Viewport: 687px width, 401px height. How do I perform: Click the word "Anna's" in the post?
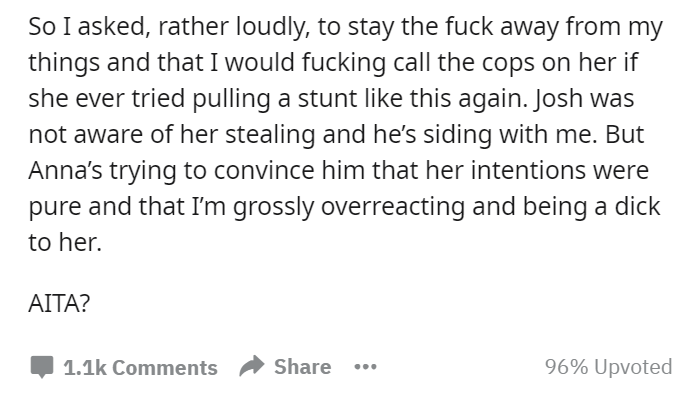pyautogui.click(x=65, y=170)
